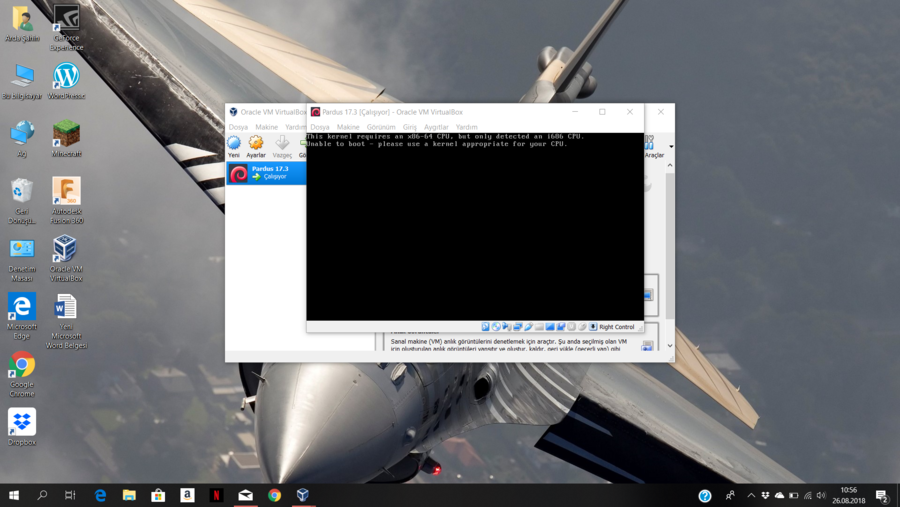Minimize the Pardus 17.3 VM window
Image resolution: width=900 pixels, height=507 pixels.
coord(575,112)
